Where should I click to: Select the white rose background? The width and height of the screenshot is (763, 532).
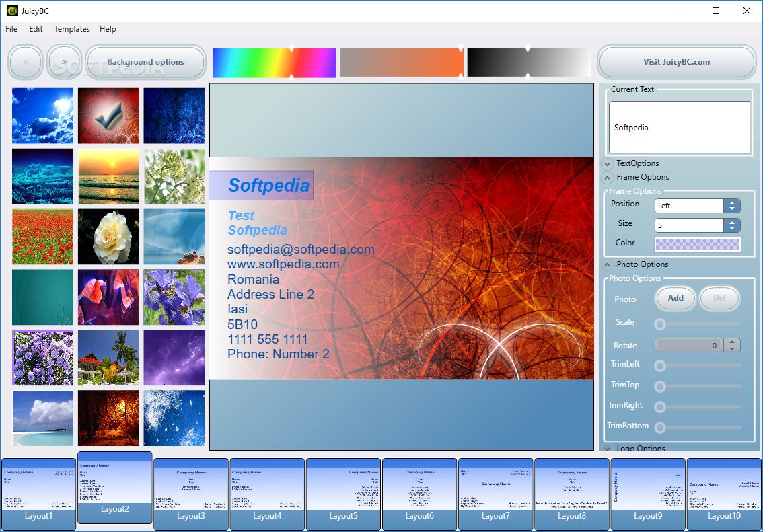pos(108,237)
